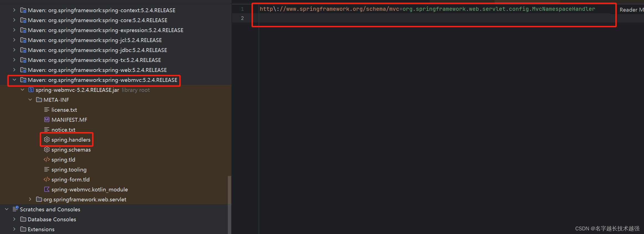Click spring-jcl library icon
The height and width of the screenshot is (234, 644).
coord(23,40)
